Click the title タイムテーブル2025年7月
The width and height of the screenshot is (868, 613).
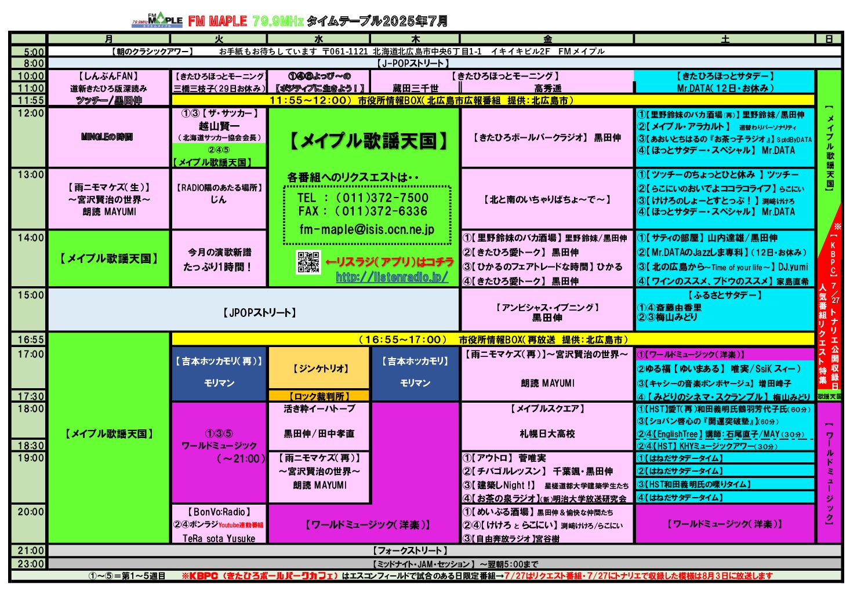[377, 21]
